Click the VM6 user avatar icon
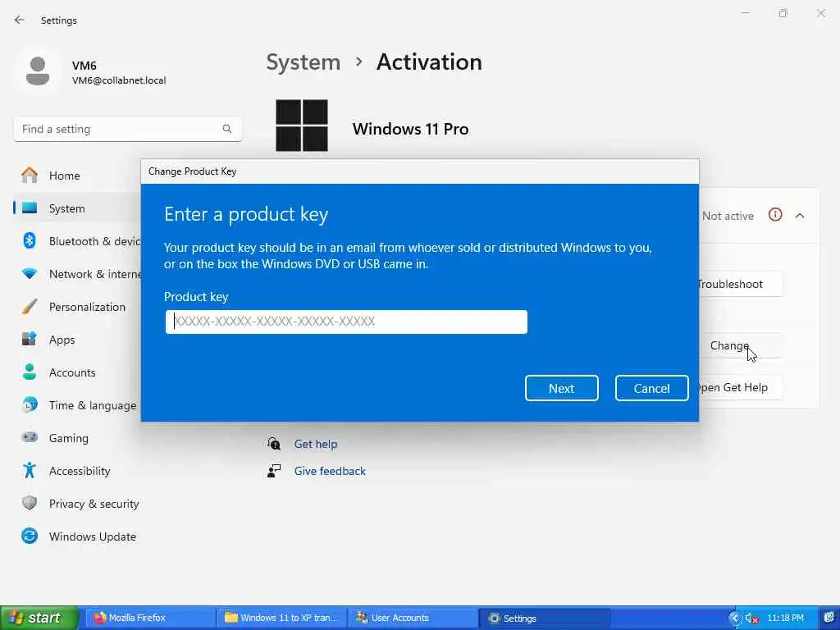The height and width of the screenshot is (630, 840). 38,72
